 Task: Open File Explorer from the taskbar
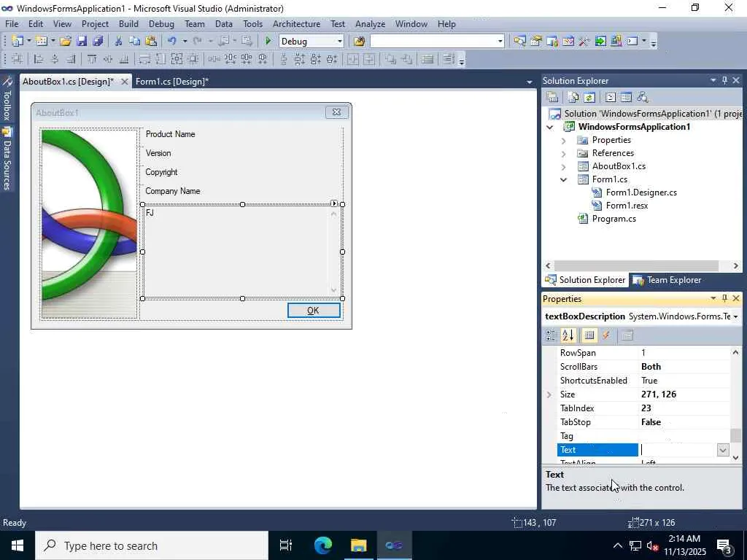[358, 545]
